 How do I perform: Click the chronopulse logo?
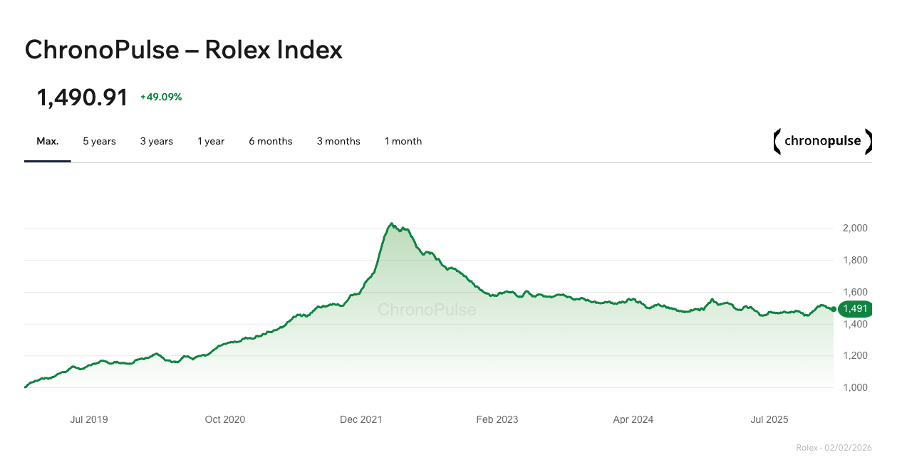coord(823,141)
